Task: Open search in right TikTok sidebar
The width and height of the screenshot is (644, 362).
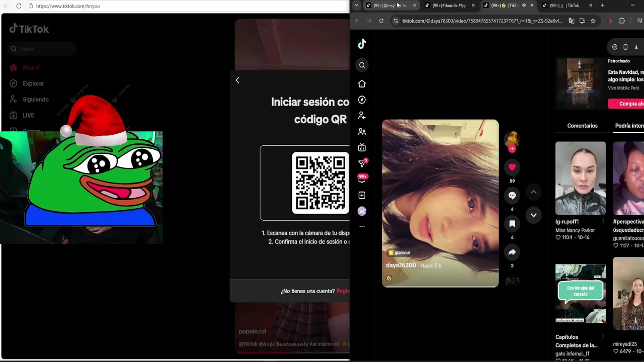Action: 362,65
